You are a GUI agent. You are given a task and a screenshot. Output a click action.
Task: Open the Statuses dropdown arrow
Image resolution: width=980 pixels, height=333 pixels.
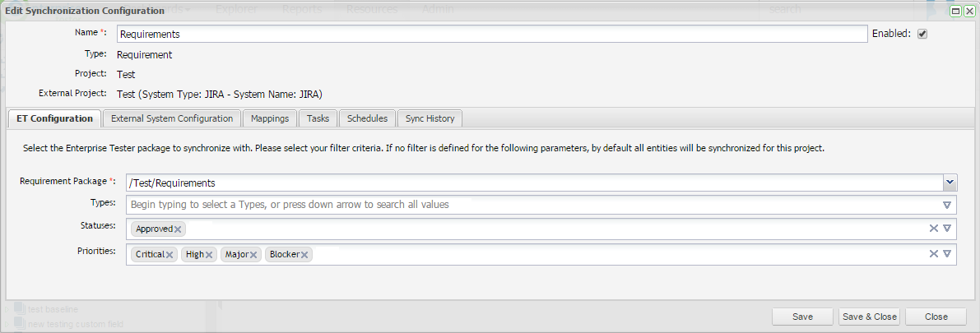[947, 229]
